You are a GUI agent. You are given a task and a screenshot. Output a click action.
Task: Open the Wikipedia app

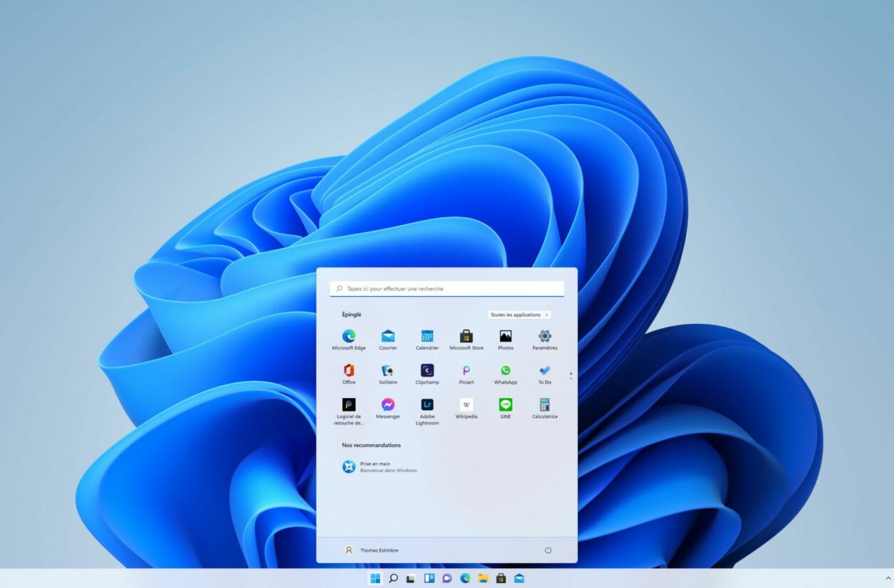466,408
